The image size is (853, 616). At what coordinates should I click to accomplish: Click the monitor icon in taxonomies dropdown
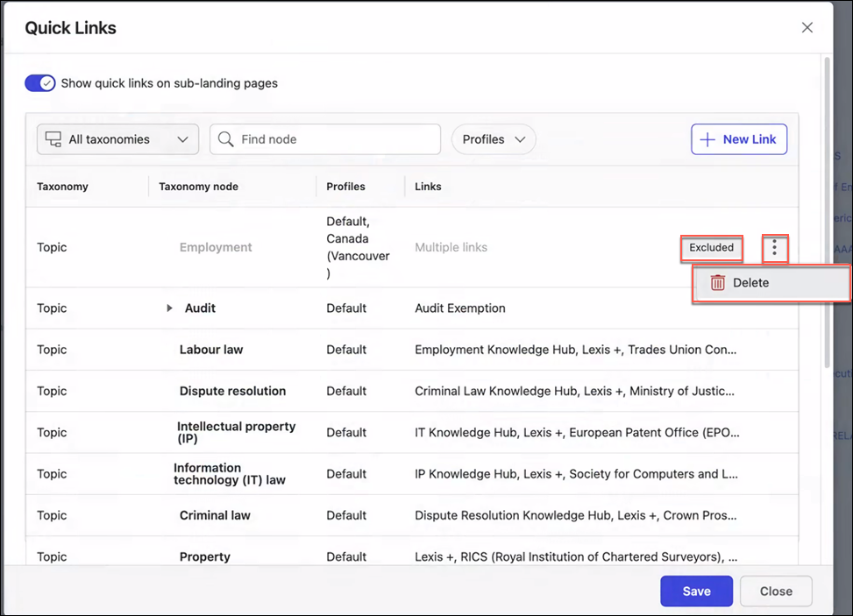53,139
